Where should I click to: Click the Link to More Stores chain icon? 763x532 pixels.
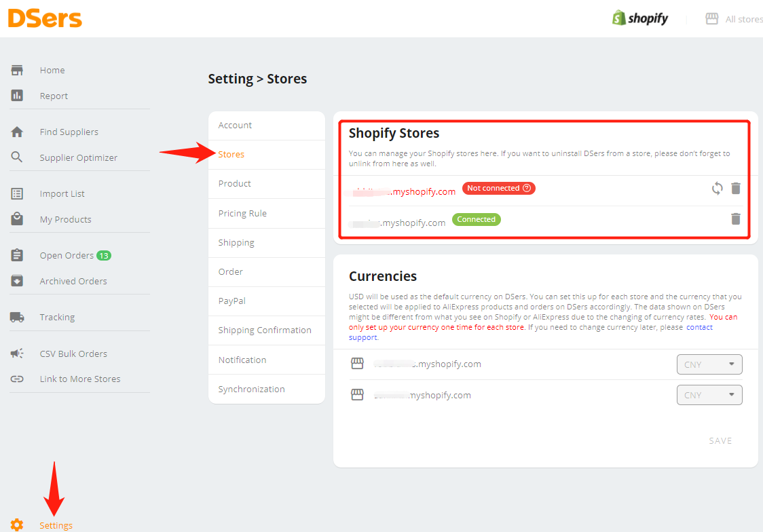[17, 379]
